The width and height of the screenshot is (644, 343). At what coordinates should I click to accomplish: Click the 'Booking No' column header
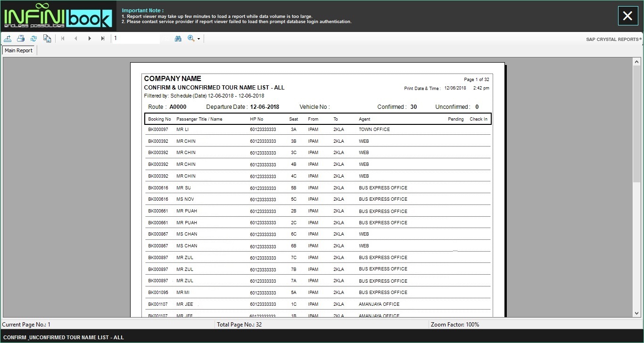pyautogui.click(x=159, y=119)
